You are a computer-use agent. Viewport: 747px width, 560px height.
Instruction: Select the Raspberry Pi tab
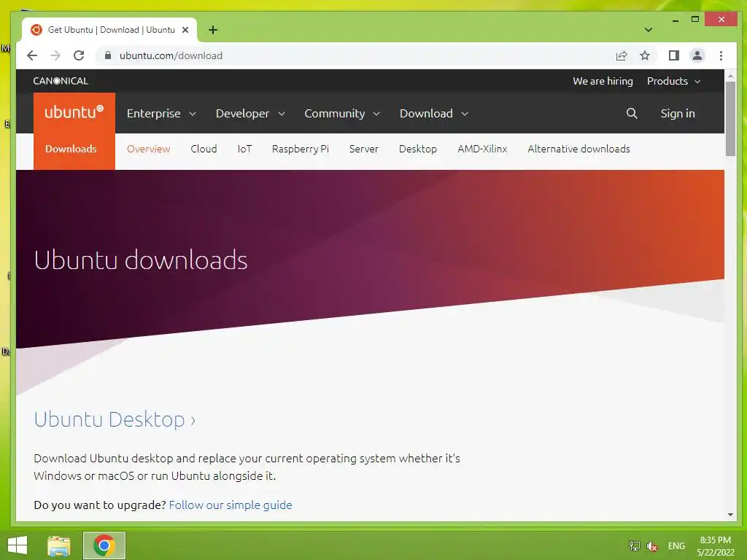coord(300,149)
